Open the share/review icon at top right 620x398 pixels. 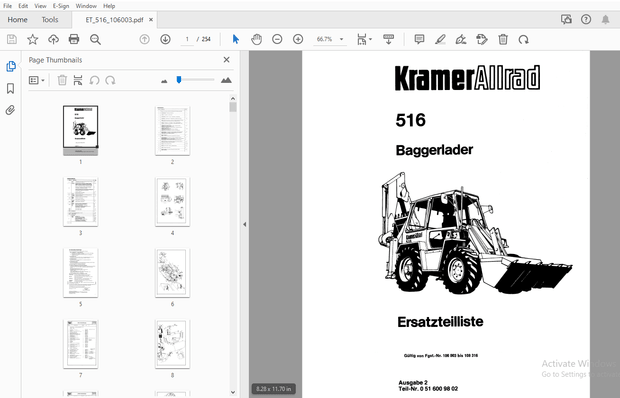[566, 19]
